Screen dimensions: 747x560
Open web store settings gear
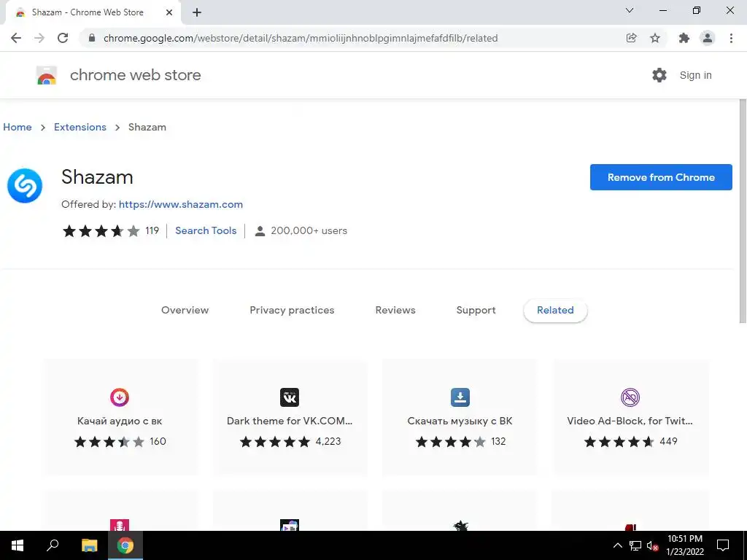point(659,75)
